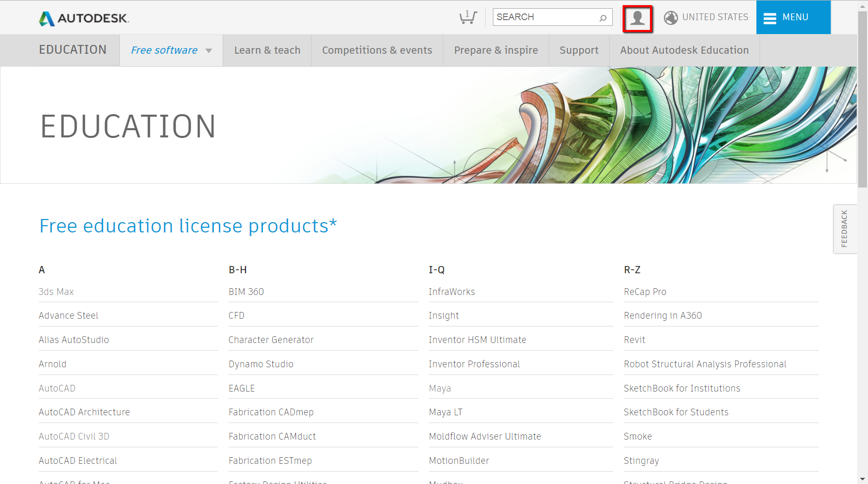Open Fabrication CAMduct link
The height and width of the screenshot is (484, 868).
click(272, 436)
